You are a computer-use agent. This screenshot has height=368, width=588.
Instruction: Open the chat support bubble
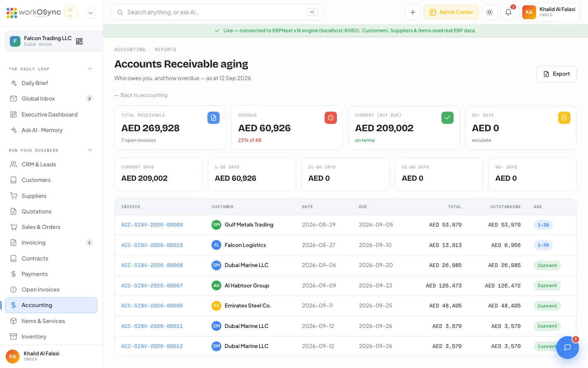(x=568, y=348)
